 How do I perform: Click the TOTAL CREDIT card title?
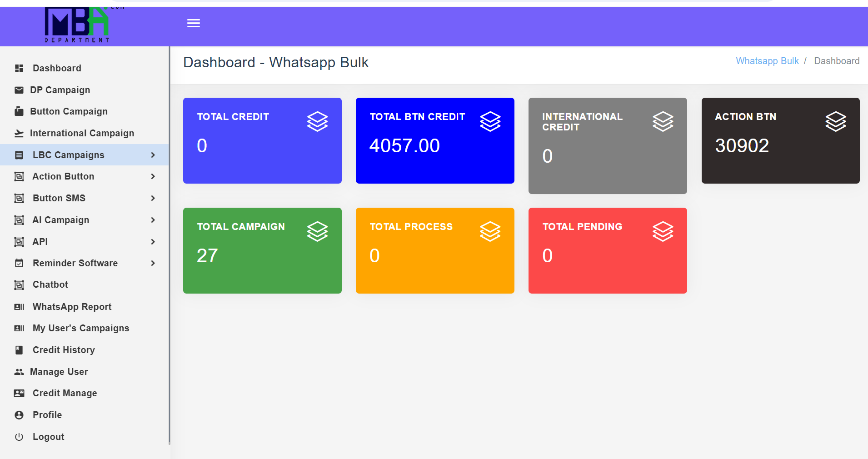click(233, 117)
